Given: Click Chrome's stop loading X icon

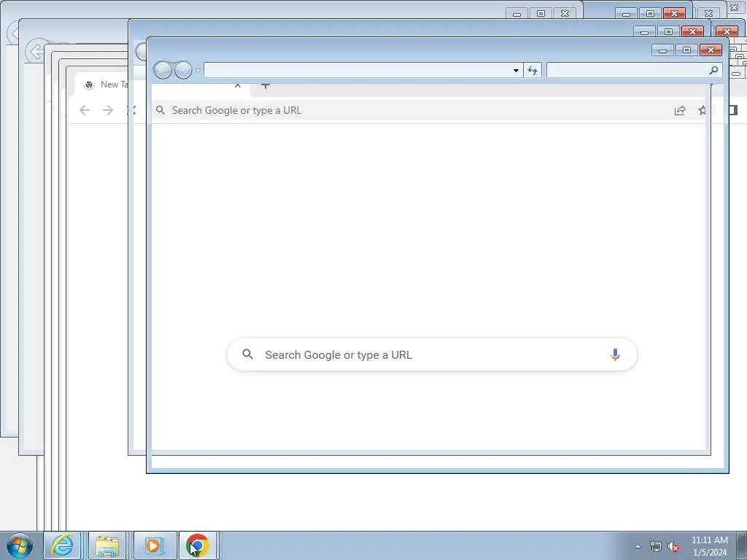Looking at the screenshot, I should [x=132, y=111].
